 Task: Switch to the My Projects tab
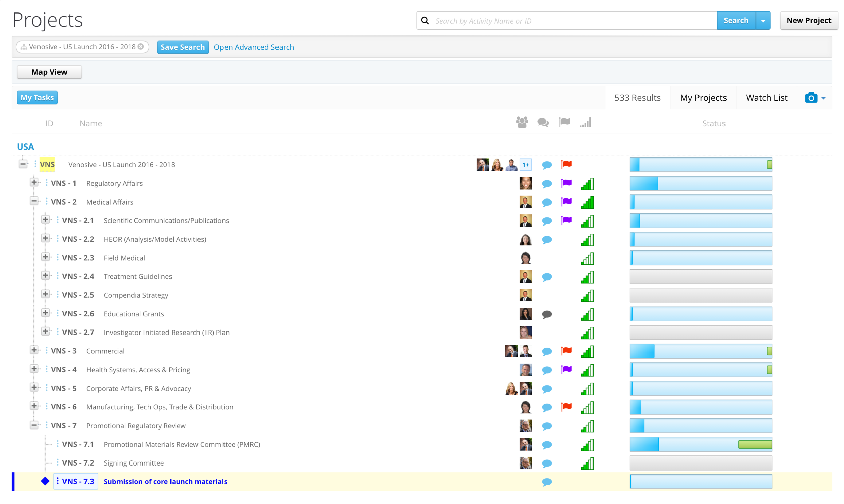coord(703,98)
